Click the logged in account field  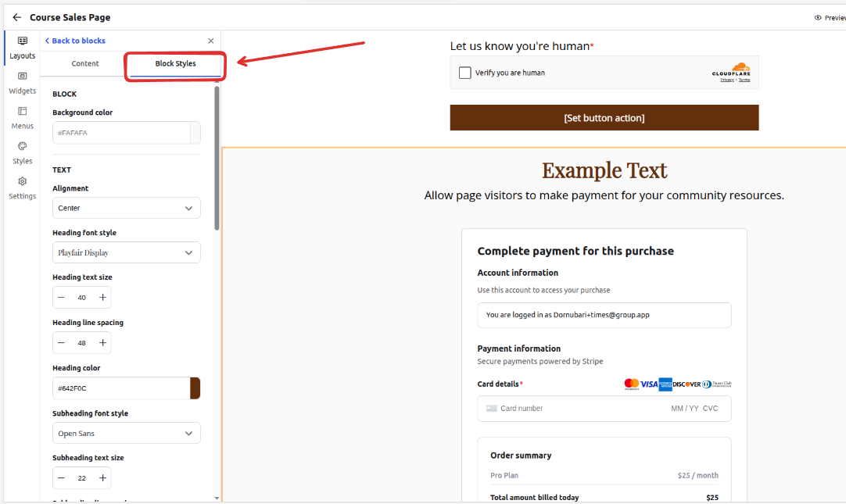(604, 316)
